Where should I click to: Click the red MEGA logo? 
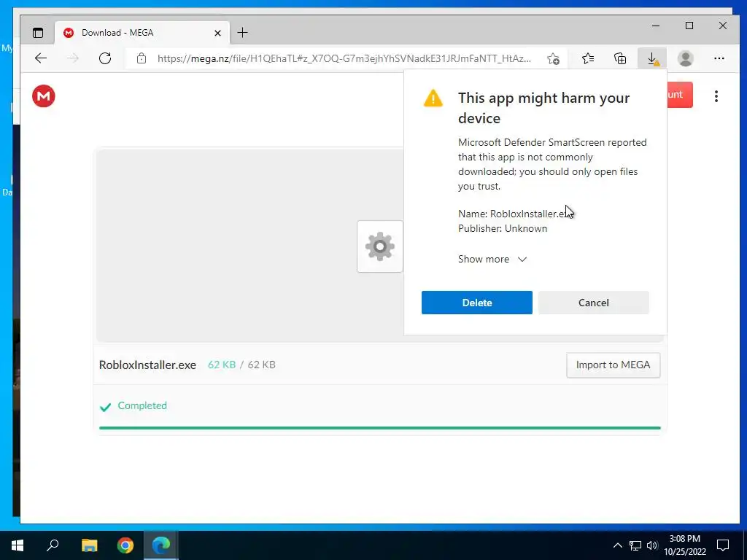click(x=43, y=96)
